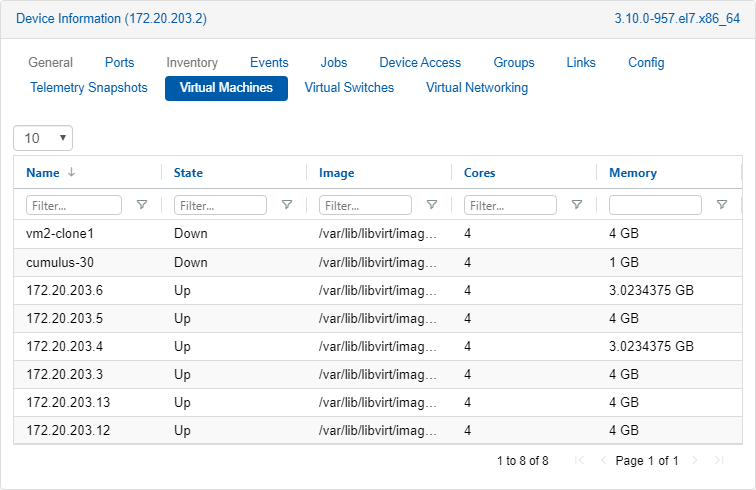Open the Ports tab
Image resolution: width=756 pixels, height=490 pixels.
(119, 63)
